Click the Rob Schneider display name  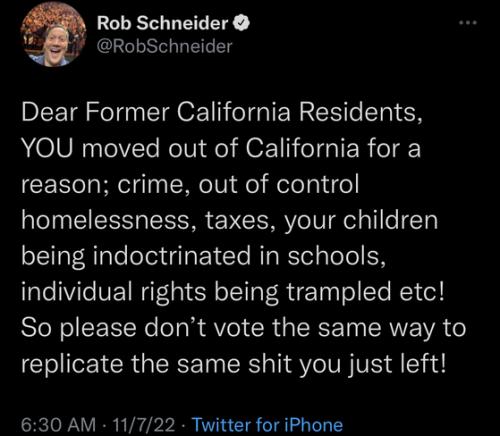pos(162,23)
